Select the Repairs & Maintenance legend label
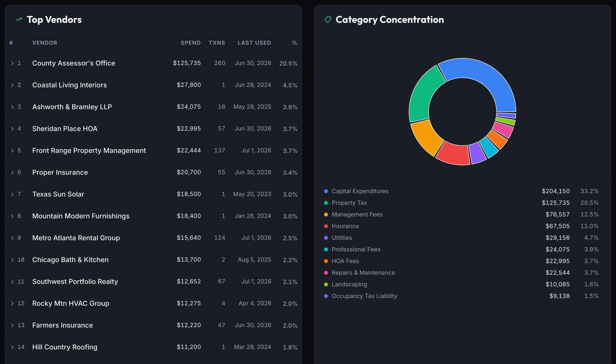Screen dimensions: 616x364 pyautogui.click(x=363, y=273)
